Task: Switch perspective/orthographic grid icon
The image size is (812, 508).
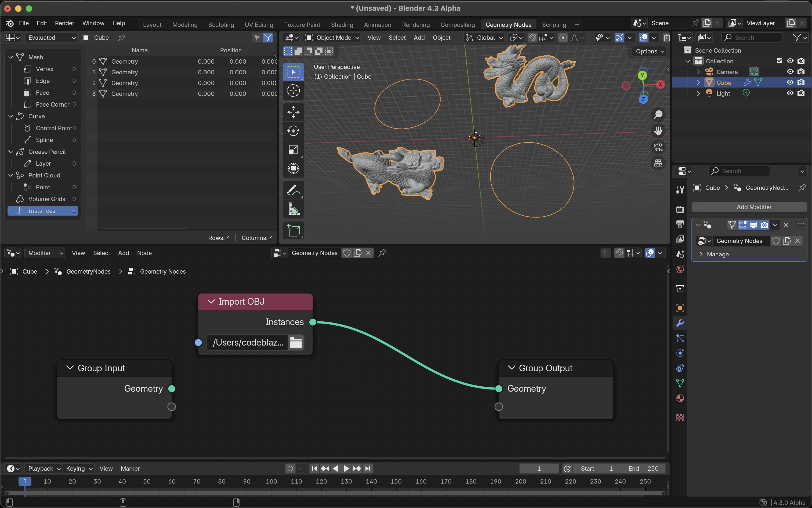Action: coord(658,163)
